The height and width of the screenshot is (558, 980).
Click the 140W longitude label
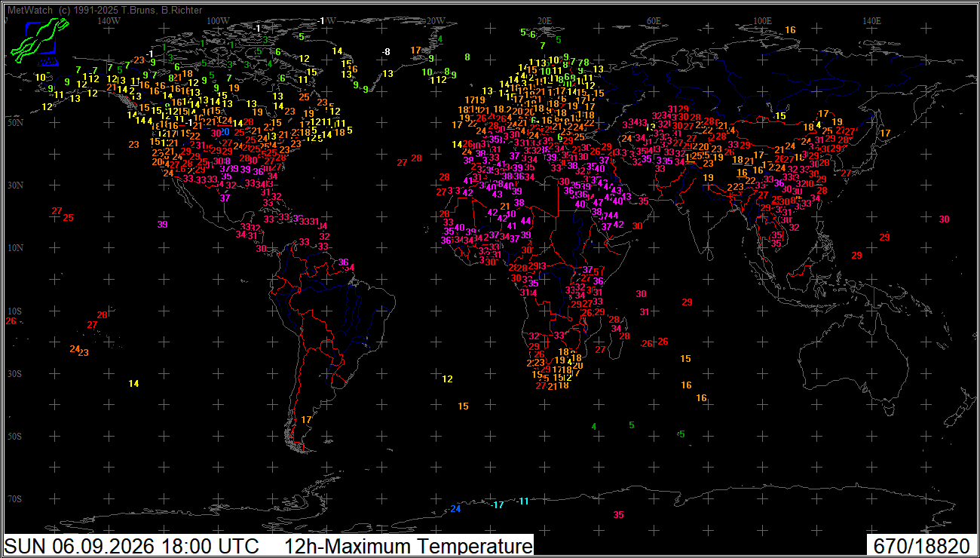click(109, 20)
